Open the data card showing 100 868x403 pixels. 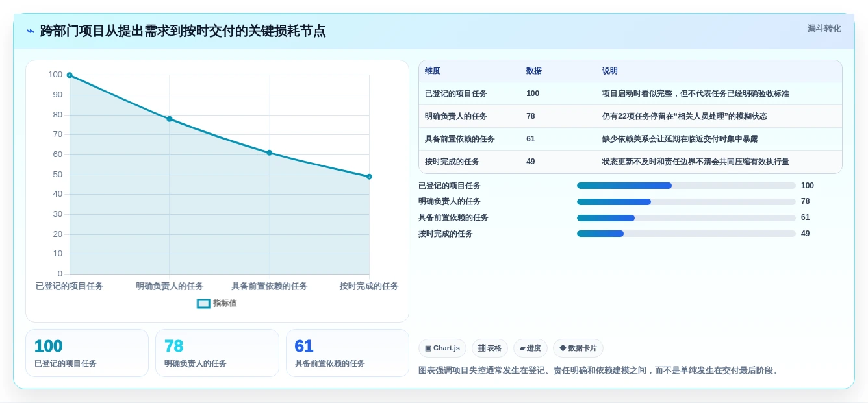pyautogui.click(x=87, y=353)
